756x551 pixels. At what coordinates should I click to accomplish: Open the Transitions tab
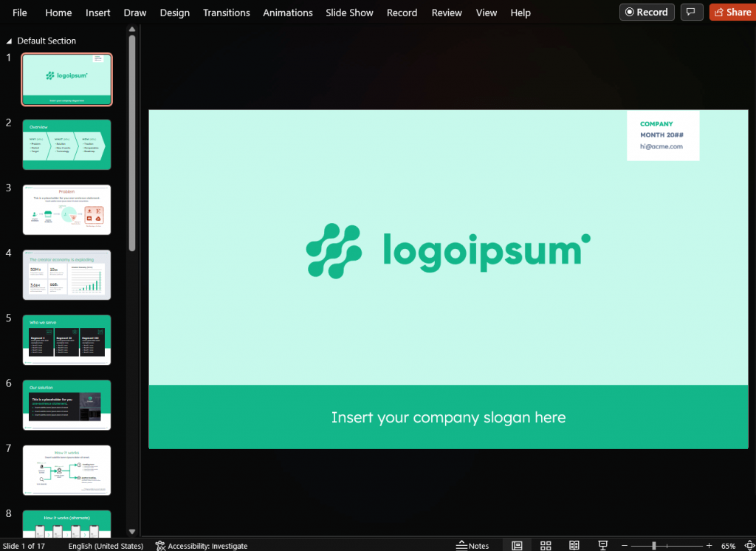(x=226, y=13)
